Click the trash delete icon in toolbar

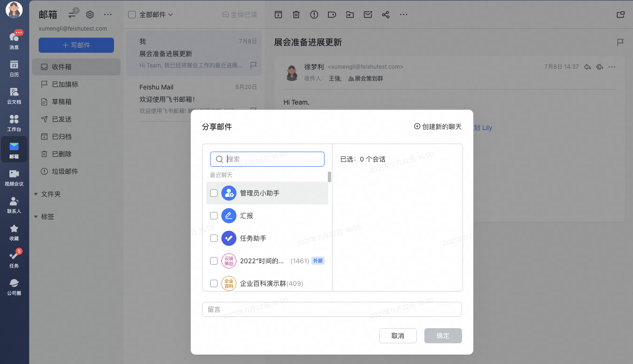point(296,15)
